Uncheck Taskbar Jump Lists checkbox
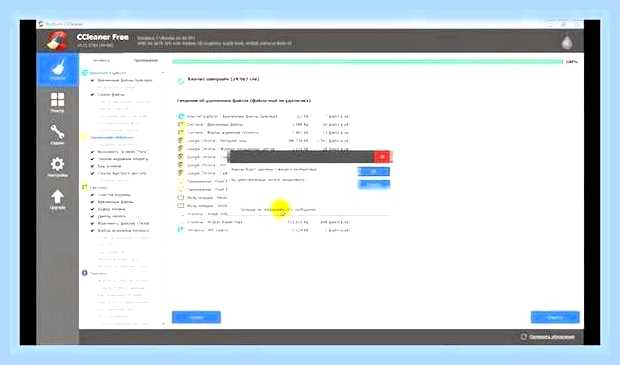Screen dimensions: 620x365 [x=93, y=173]
